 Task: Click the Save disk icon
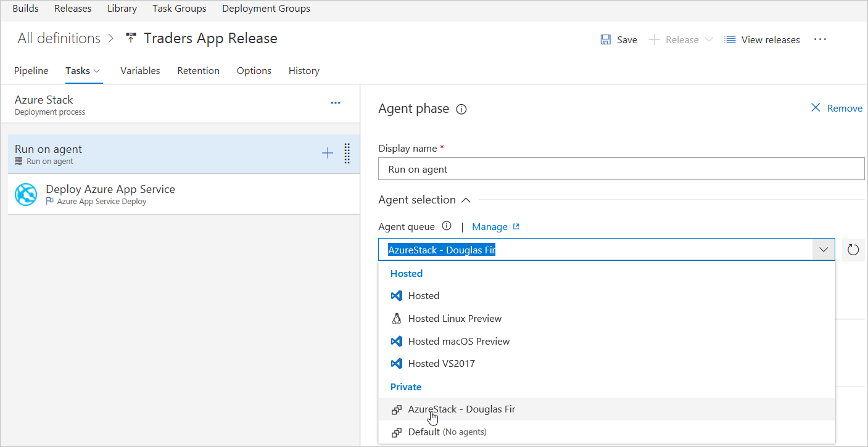[606, 39]
